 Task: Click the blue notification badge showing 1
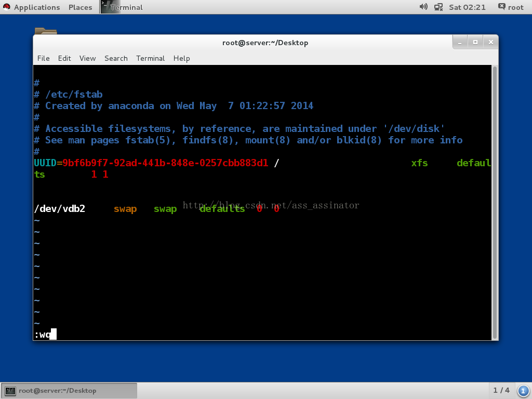(523, 391)
